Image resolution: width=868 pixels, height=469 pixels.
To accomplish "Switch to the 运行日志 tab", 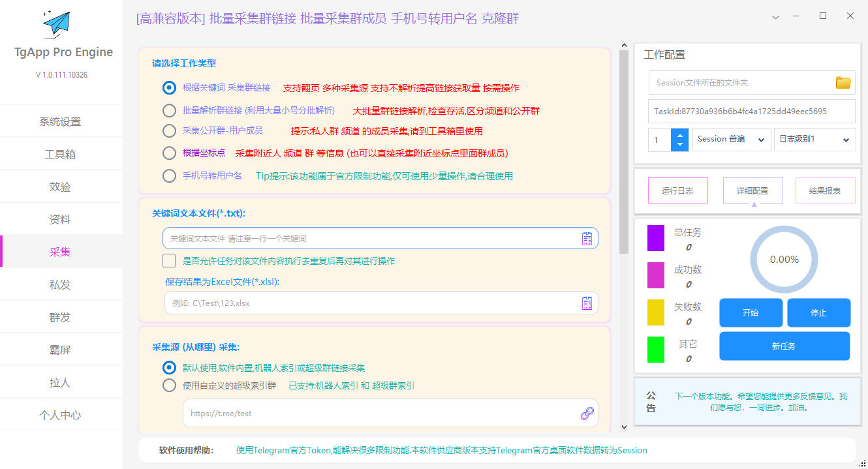I will tap(677, 190).
